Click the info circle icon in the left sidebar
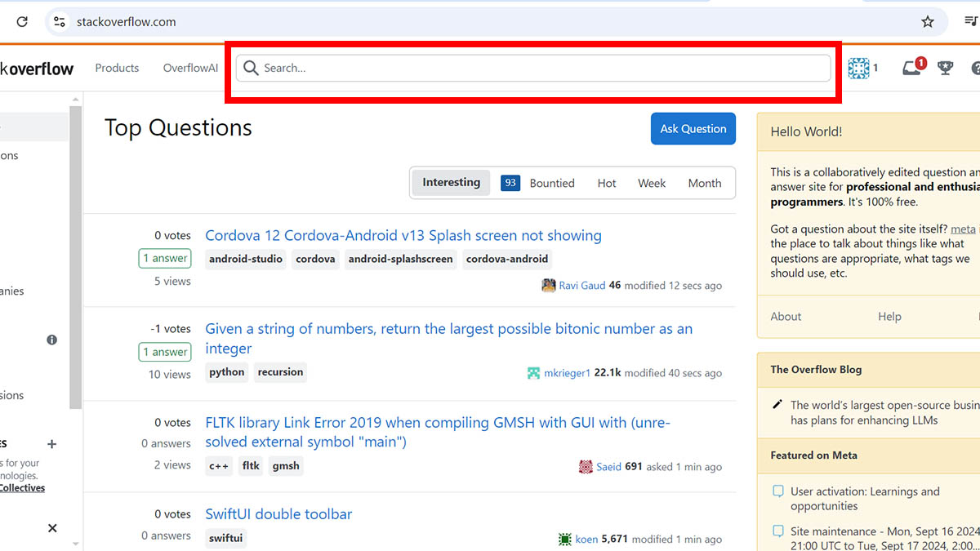 pos(52,340)
